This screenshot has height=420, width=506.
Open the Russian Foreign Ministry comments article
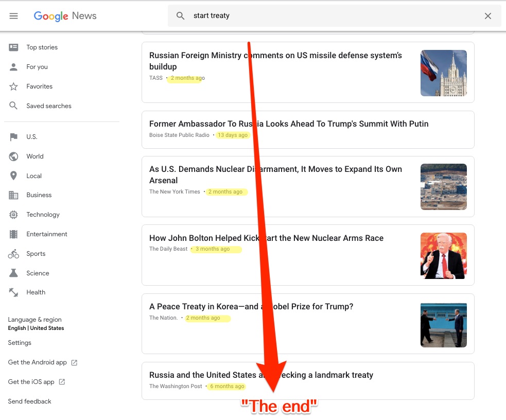(x=275, y=61)
